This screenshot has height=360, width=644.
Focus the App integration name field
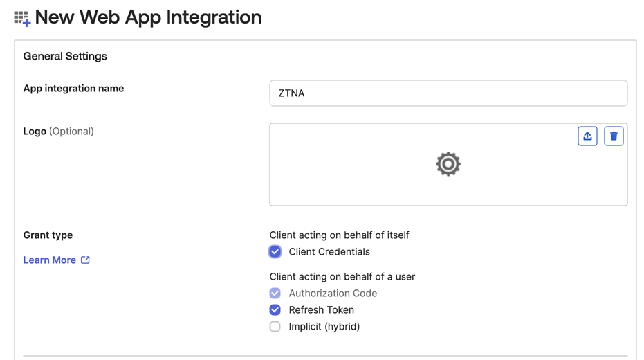click(x=448, y=93)
